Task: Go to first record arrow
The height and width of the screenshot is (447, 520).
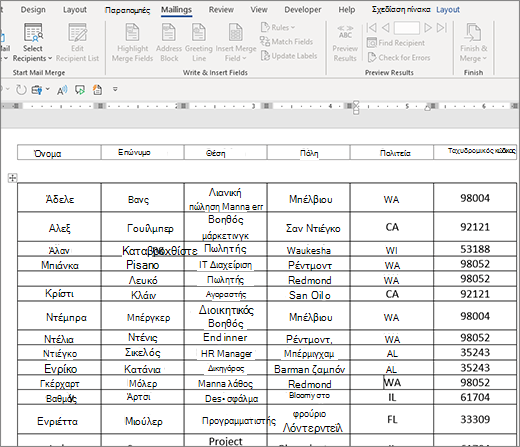Action: coord(371,28)
